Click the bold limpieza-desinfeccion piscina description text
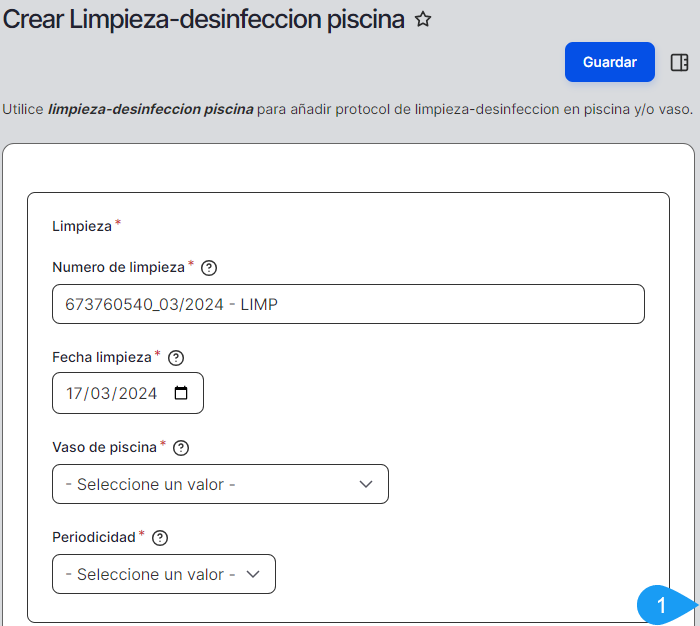Viewport: 700px width, 626px height. (x=151, y=108)
